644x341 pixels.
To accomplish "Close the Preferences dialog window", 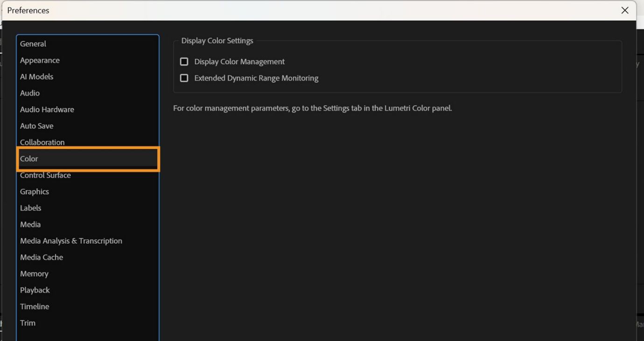I will pos(625,10).
